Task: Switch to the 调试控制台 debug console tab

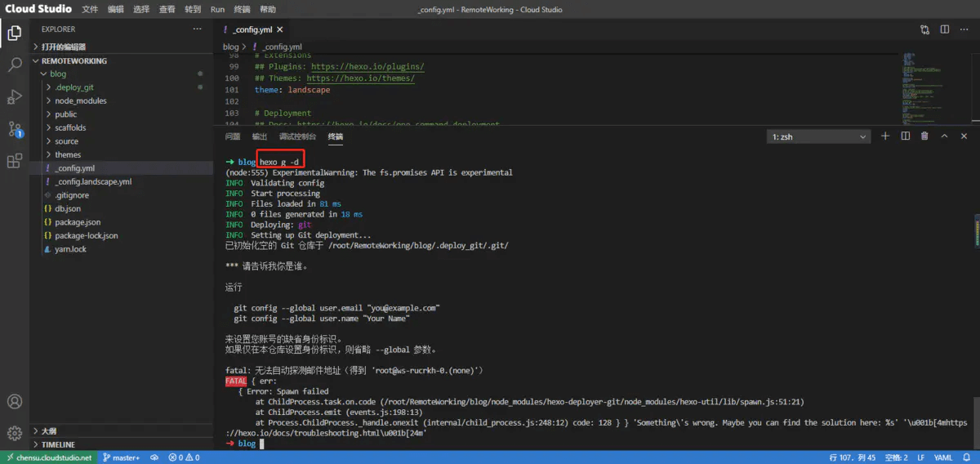Action: 297,136
